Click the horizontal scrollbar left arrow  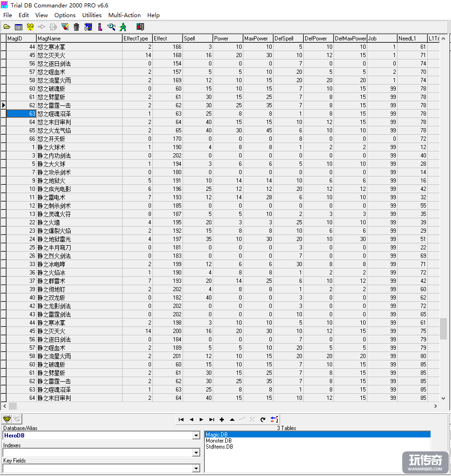point(5,406)
